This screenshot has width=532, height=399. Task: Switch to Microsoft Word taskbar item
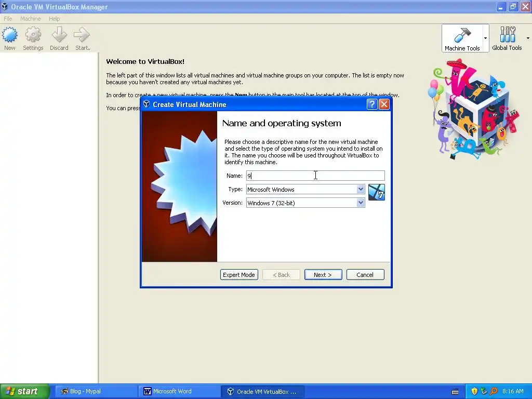point(179,392)
